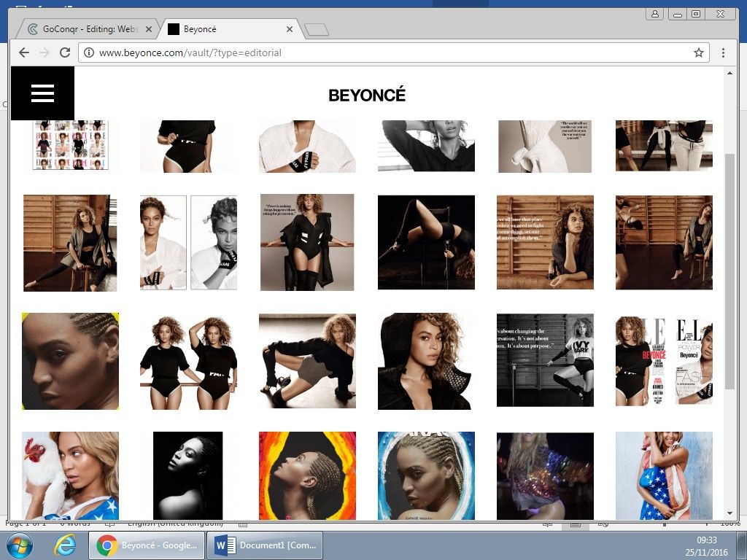Screen dimensions: 747x560
Task: Open the photo of Beyoncé holding a chicken
Action: (70, 475)
